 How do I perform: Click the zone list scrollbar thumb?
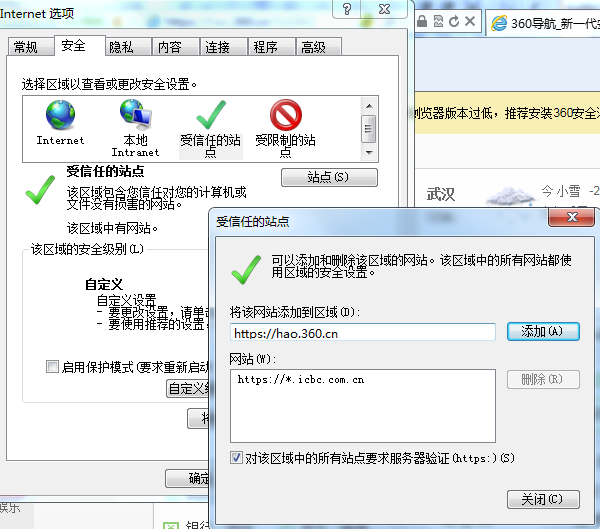369,129
